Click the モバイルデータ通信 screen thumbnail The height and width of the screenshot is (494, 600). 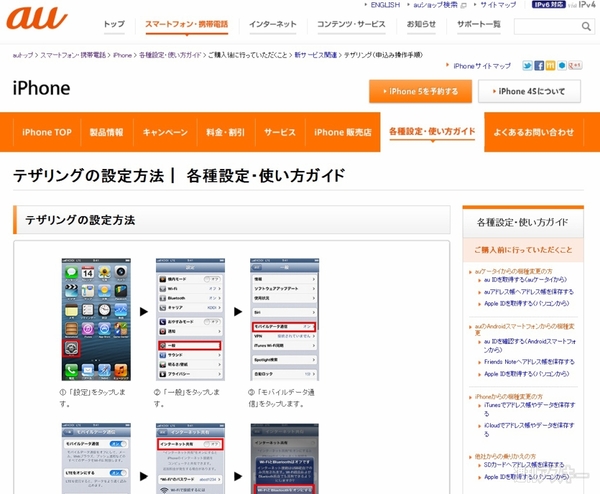(x=96, y=458)
